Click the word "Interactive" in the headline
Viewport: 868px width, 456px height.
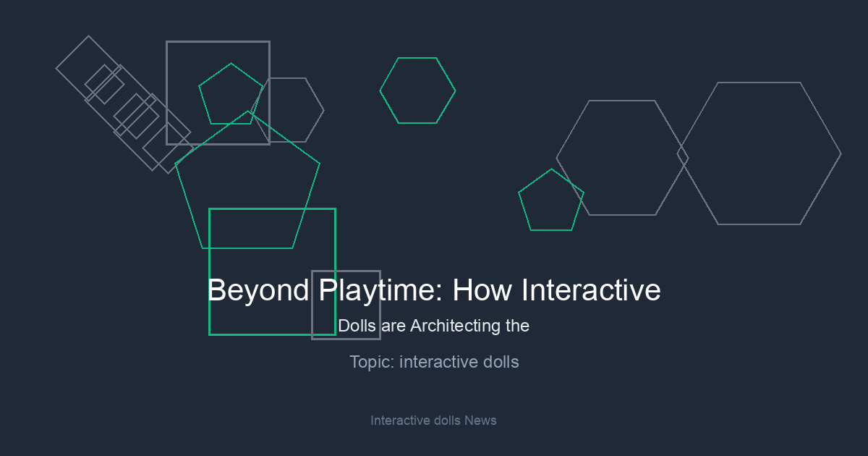591,290
